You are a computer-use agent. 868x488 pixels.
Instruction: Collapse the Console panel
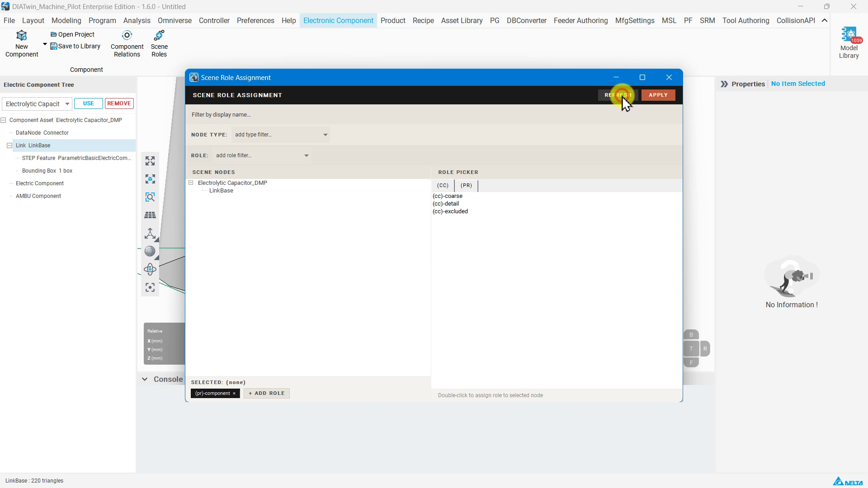pos(145,380)
